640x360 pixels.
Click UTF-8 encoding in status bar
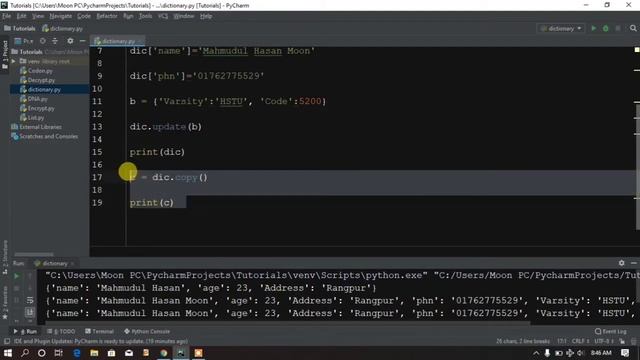pyautogui.click(x=604, y=341)
